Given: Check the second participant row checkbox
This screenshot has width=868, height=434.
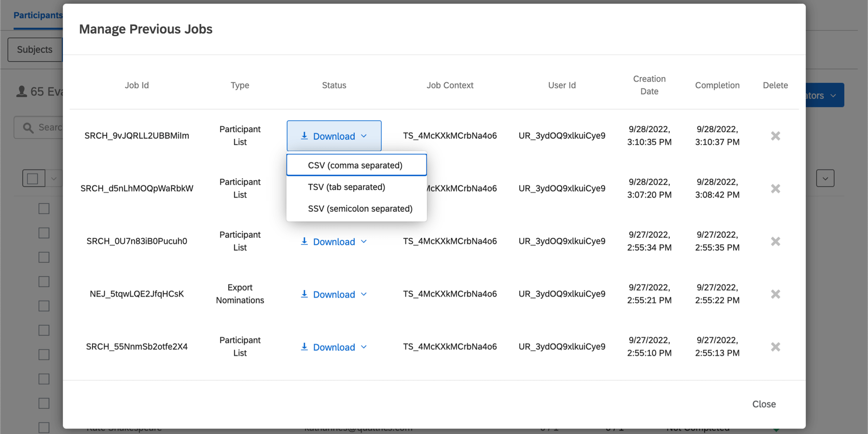Looking at the screenshot, I should [44, 233].
